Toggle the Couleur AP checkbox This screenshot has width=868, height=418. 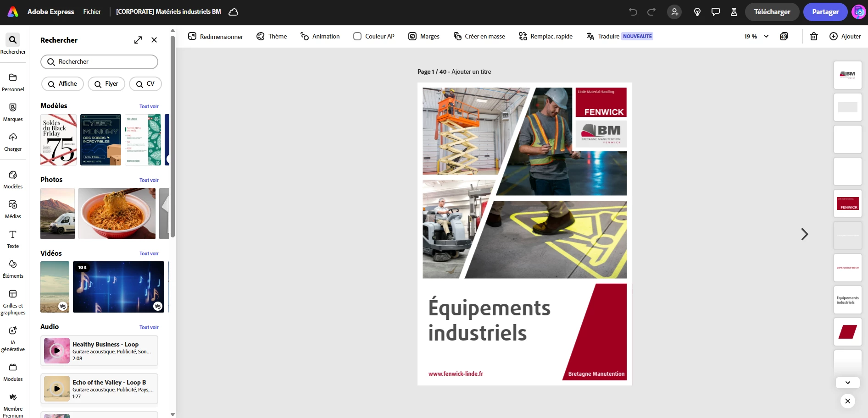357,36
